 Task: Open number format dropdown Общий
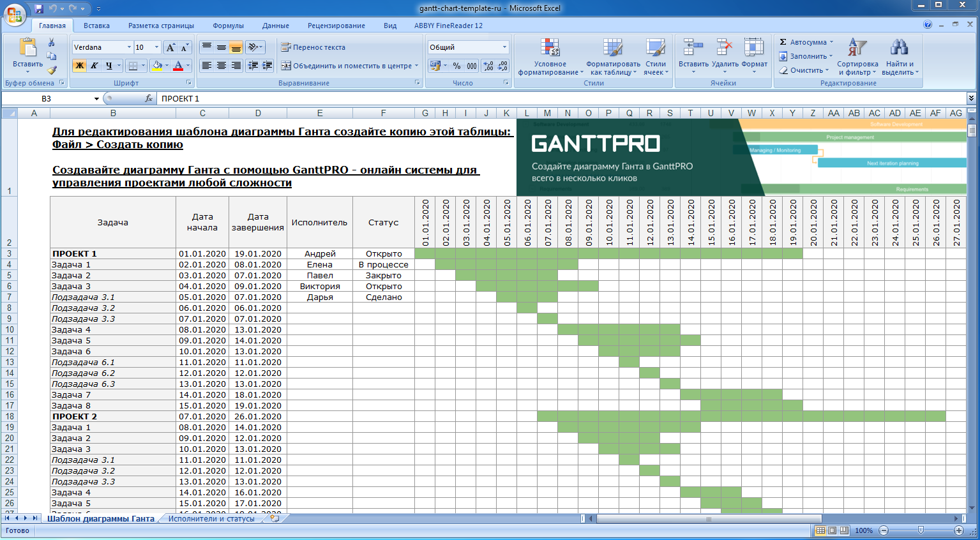click(x=504, y=47)
